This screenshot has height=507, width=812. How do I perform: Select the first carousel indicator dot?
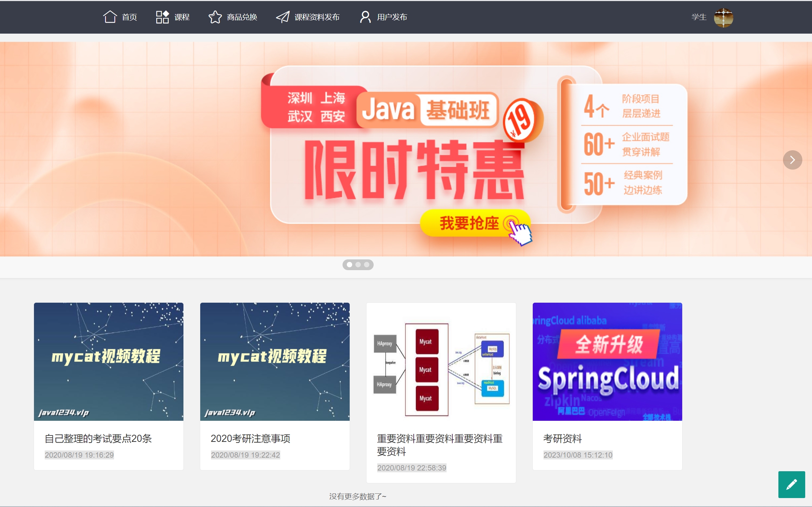[349, 265]
